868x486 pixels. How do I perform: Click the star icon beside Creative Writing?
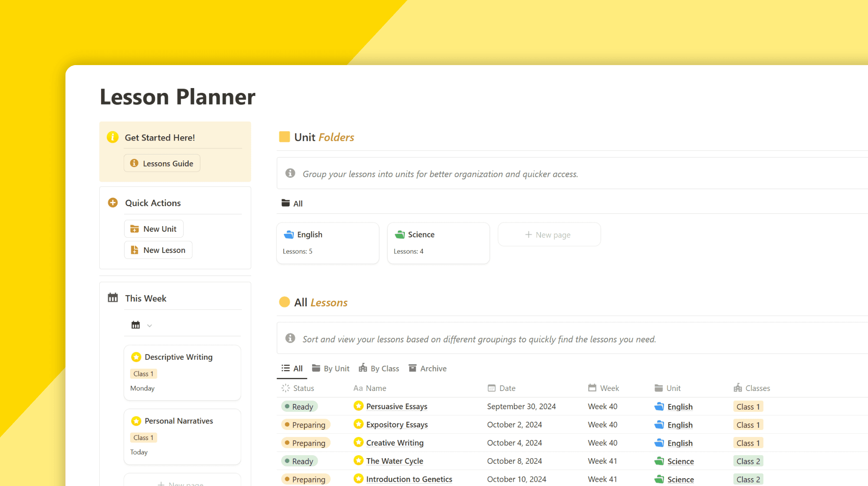[x=358, y=442]
